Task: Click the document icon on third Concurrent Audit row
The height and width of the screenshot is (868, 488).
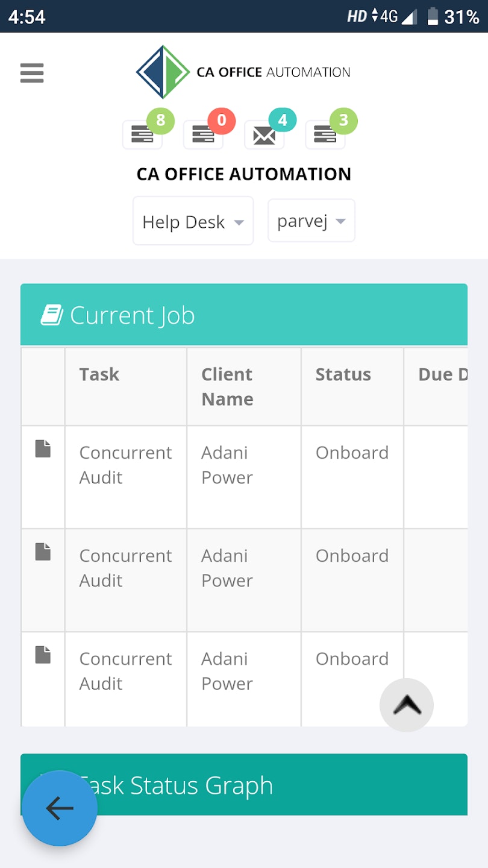Action: tap(43, 654)
